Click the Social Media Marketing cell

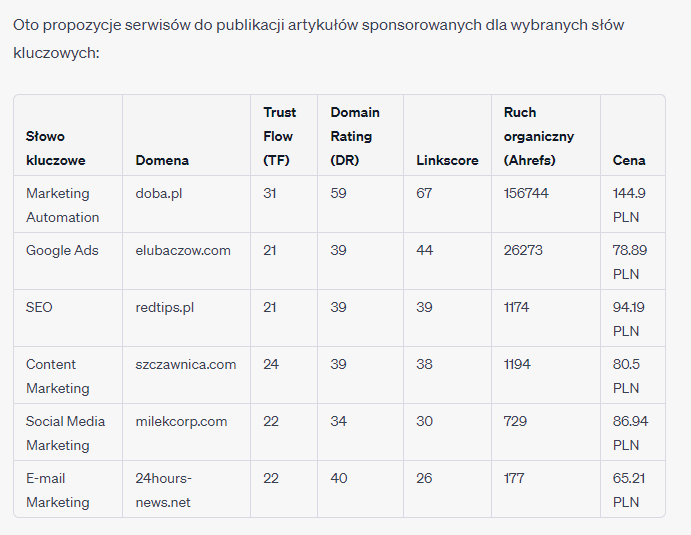click(x=65, y=433)
